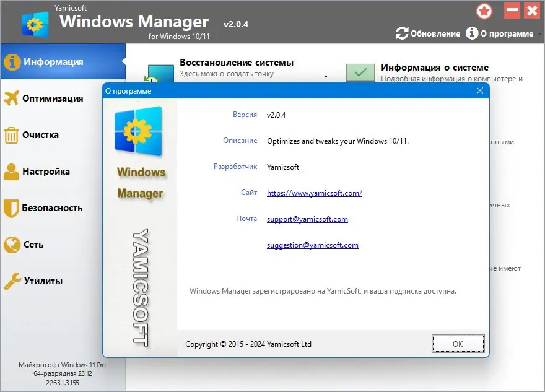Click the Описание label
The image size is (545, 392).
(x=240, y=141)
